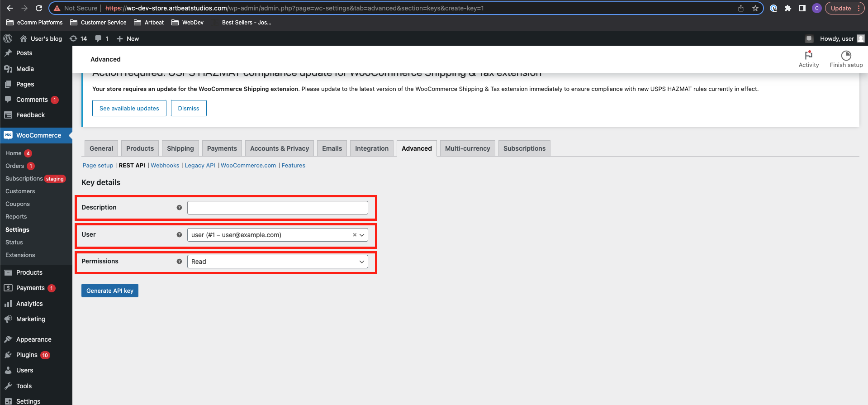This screenshot has width=868, height=405.
Task: Open WooCommerce Status submenu
Action: 14,243
